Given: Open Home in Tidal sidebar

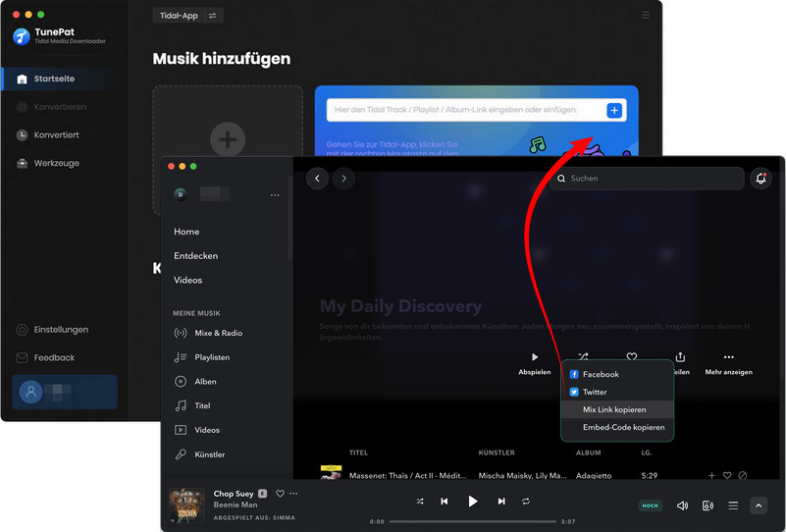Looking at the screenshot, I should click(186, 232).
